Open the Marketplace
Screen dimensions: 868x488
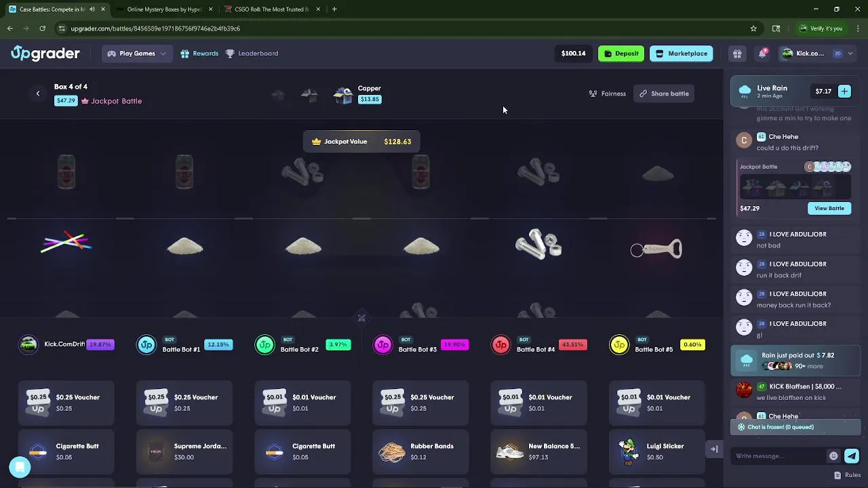(x=681, y=54)
